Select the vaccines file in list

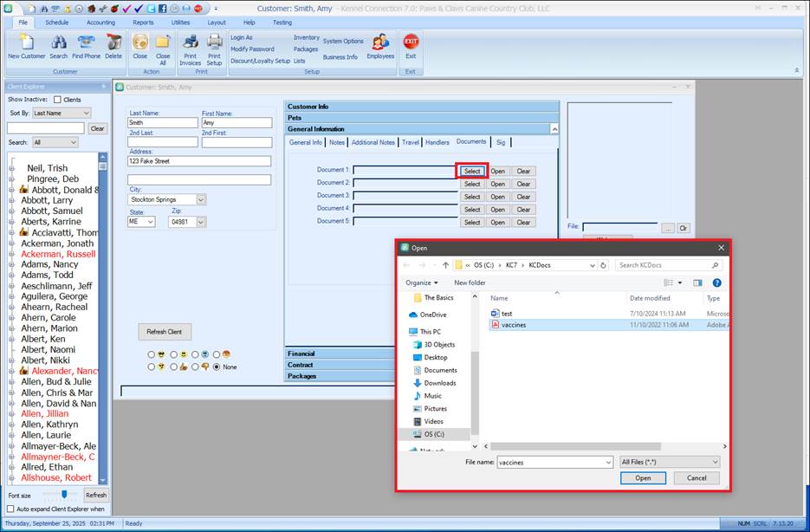513,325
